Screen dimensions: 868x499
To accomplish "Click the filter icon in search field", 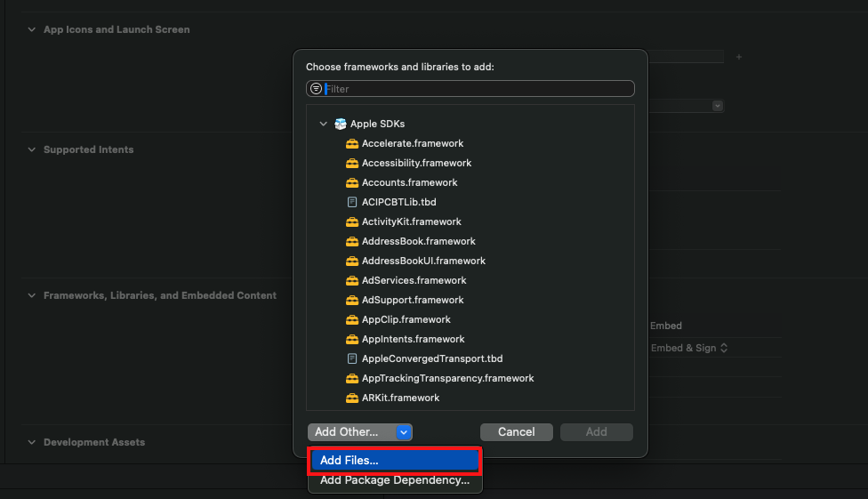I will [x=316, y=89].
